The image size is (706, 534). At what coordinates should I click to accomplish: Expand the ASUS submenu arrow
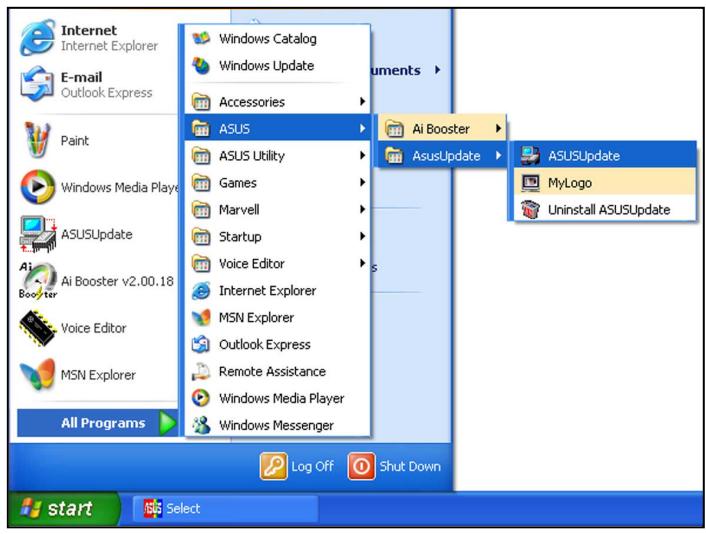point(362,128)
